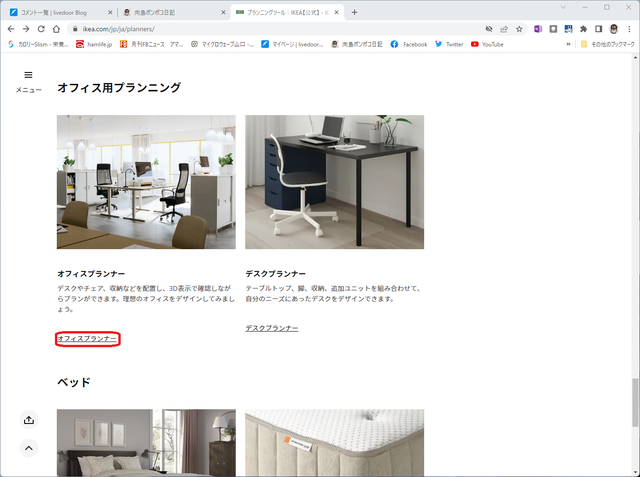Open the 月刊FBニュース bookmark
This screenshot has width=640, height=477.
pos(151,44)
